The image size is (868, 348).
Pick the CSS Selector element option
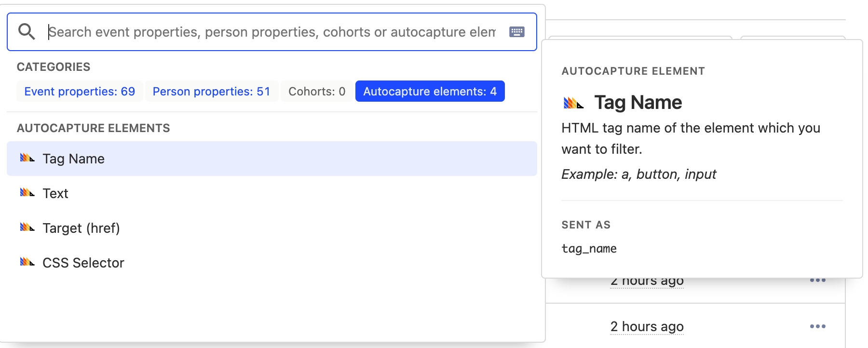(83, 263)
